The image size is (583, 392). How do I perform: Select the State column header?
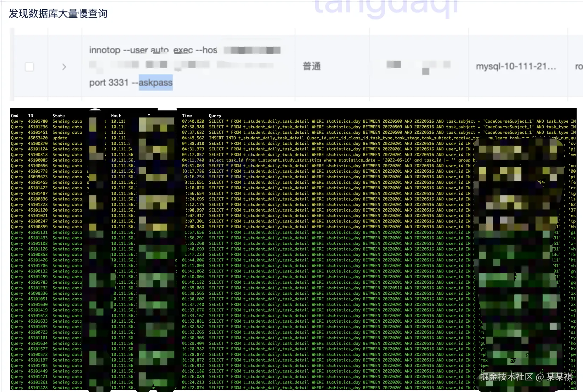click(58, 116)
